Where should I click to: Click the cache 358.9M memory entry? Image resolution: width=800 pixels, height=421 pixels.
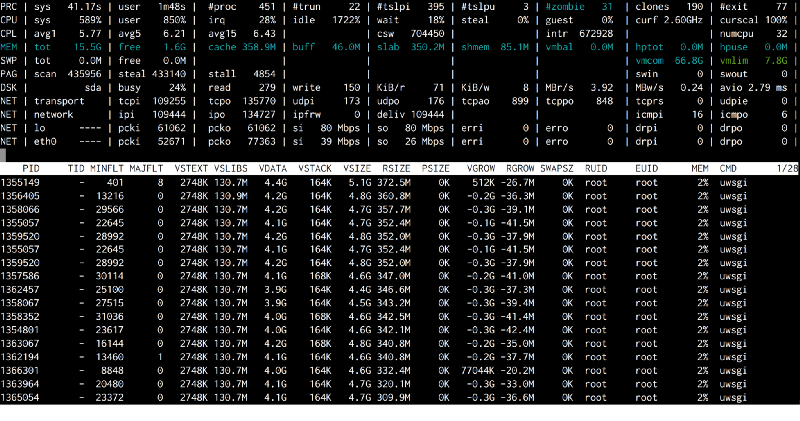pos(242,47)
